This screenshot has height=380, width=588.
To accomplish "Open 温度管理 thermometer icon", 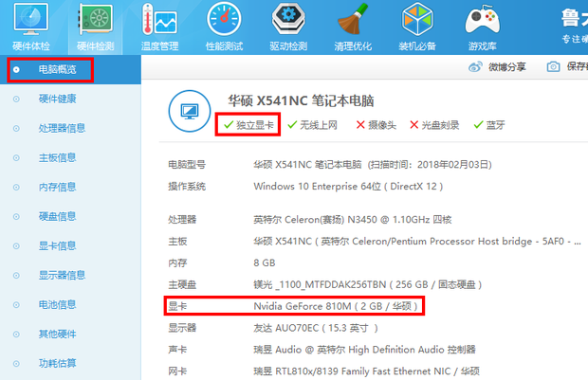I will pos(159,19).
